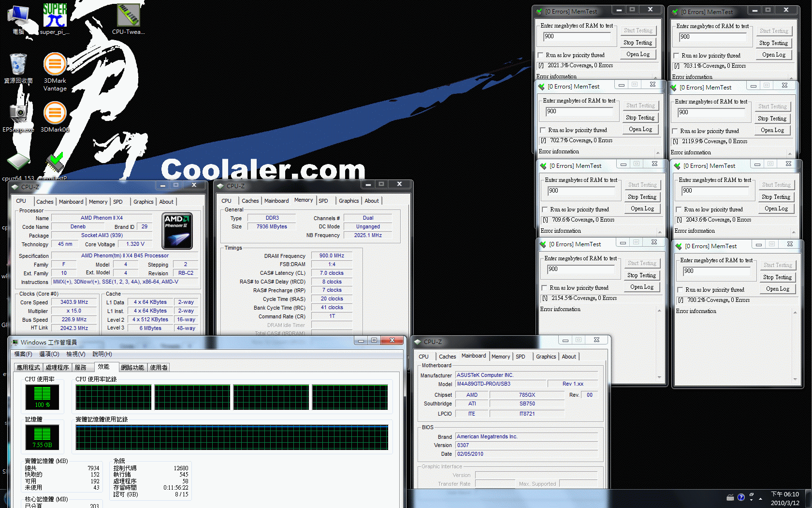812x508 pixels.
Task: Open the CPU-Tweaker desktop icon
Action: click(x=129, y=19)
